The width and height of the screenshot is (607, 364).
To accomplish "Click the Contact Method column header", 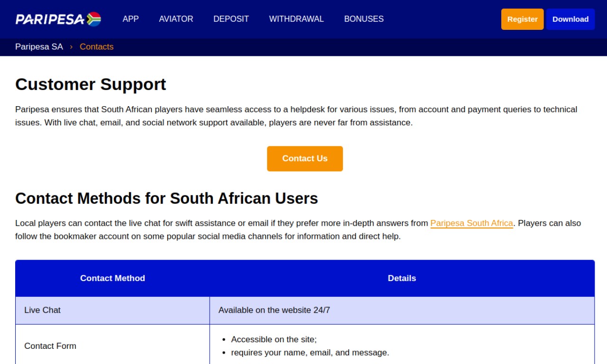I will tap(112, 278).
